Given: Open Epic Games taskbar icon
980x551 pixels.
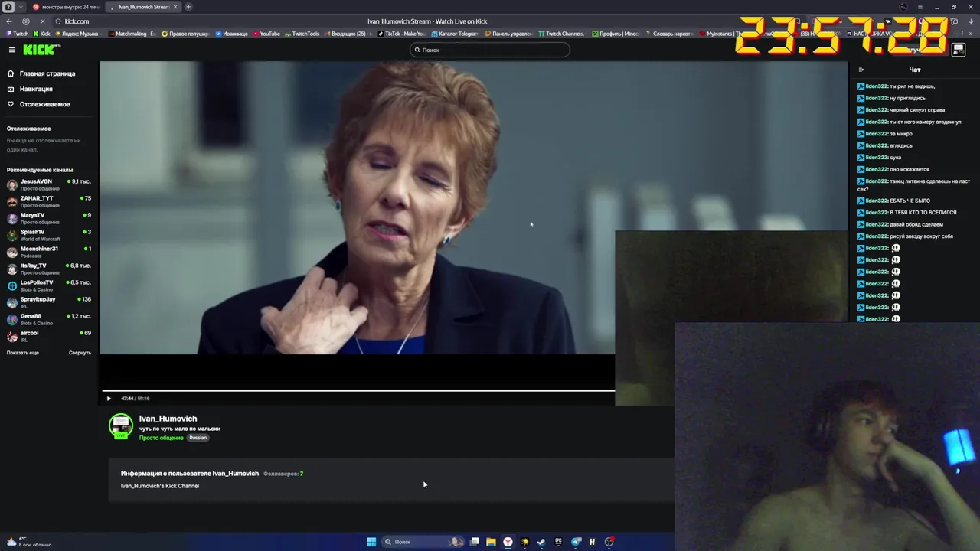Looking at the screenshot, I should tap(558, 542).
